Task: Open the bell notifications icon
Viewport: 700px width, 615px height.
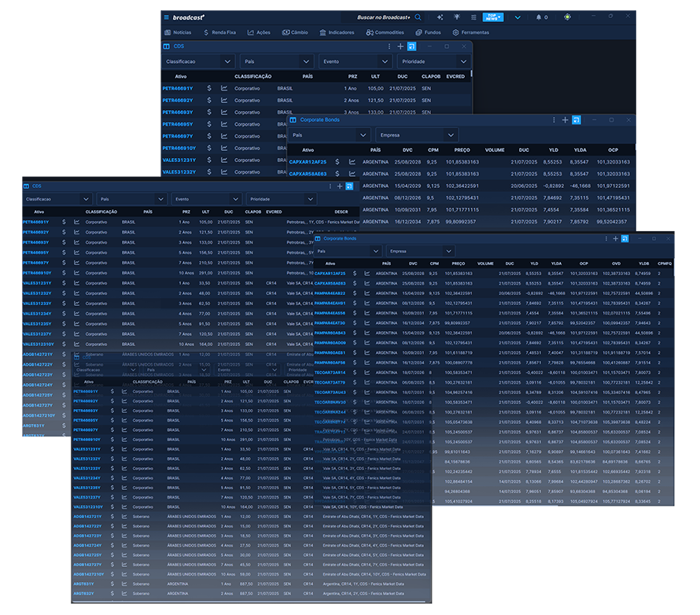Action: pyautogui.click(x=539, y=17)
